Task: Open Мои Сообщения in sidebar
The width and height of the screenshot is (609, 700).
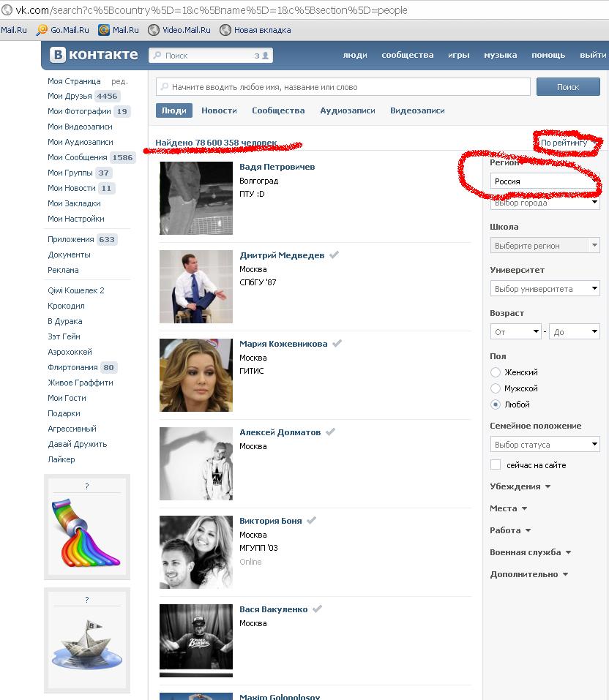Action: click(78, 157)
